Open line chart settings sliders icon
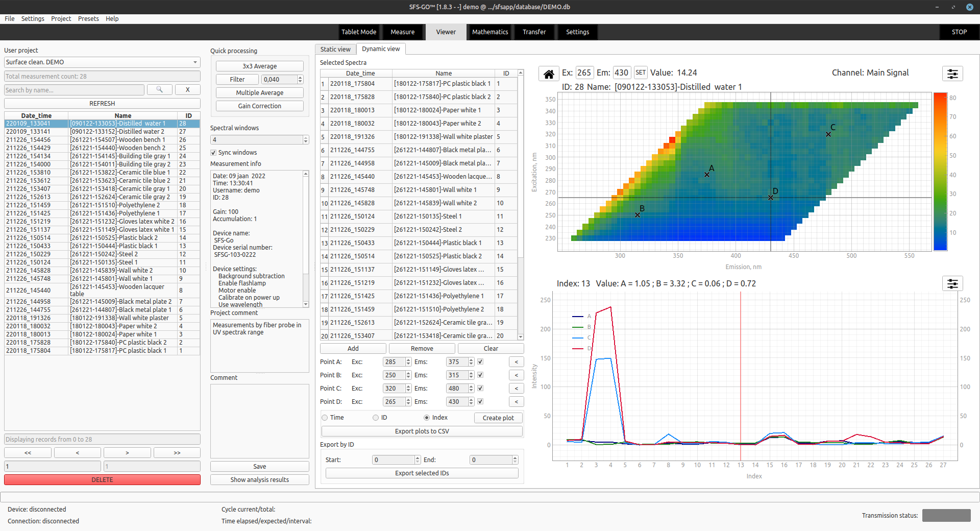The width and height of the screenshot is (980, 531). pyautogui.click(x=952, y=284)
